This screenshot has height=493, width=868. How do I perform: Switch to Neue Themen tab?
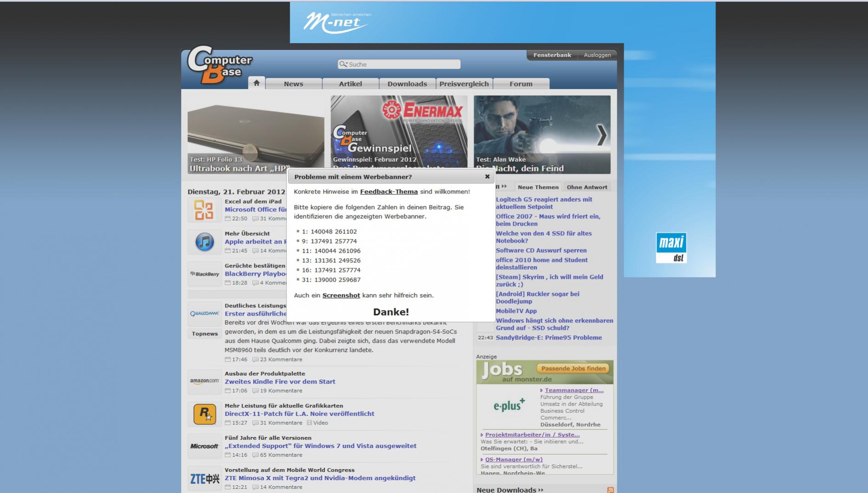point(538,187)
